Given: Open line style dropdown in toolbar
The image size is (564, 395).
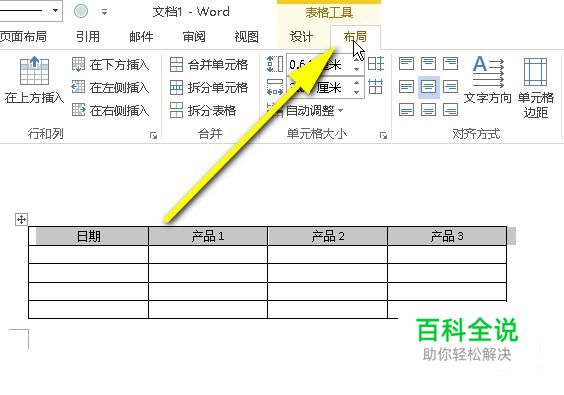Looking at the screenshot, I should pyautogui.click(x=55, y=10).
